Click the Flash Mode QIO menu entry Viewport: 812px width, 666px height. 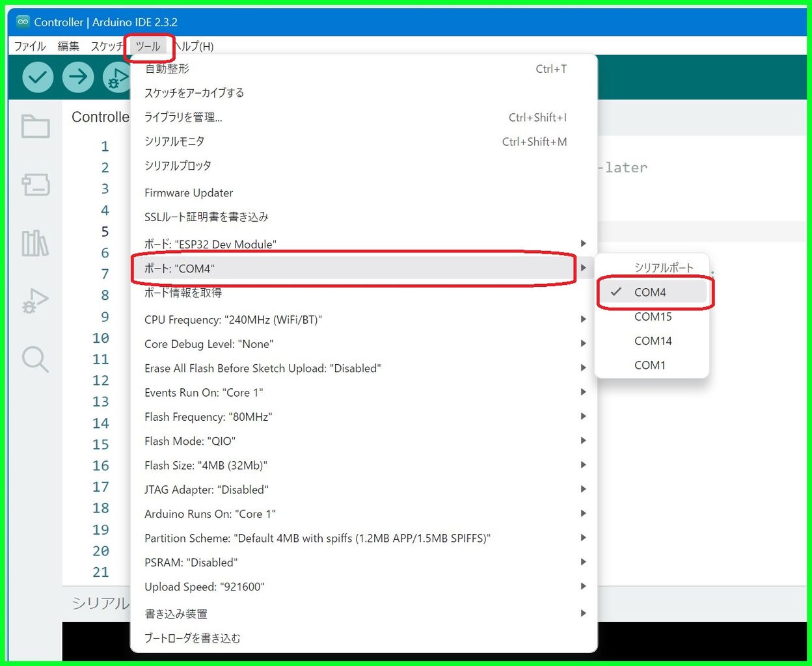(189, 440)
